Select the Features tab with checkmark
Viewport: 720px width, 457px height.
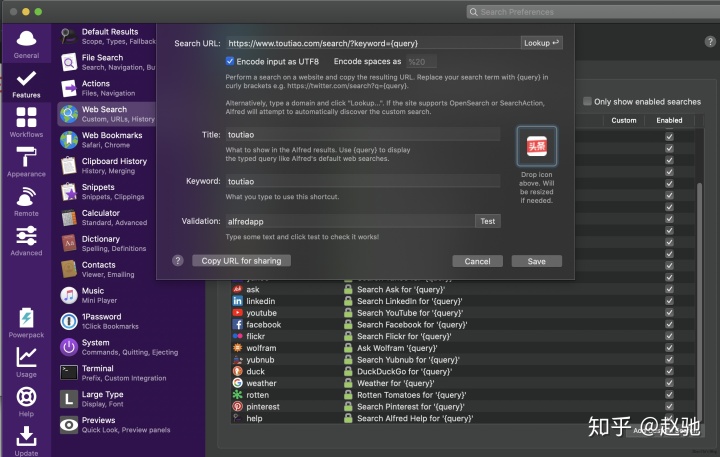pos(26,84)
